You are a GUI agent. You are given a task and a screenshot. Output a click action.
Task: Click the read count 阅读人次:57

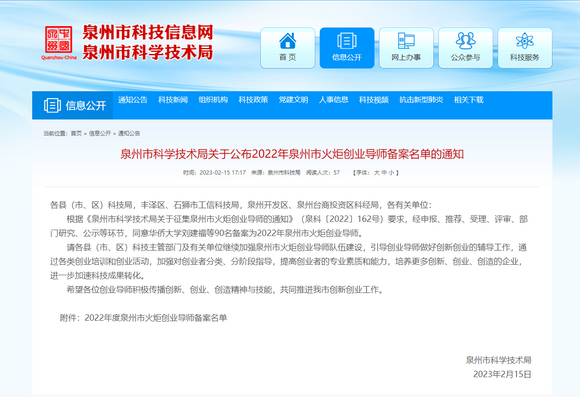click(x=323, y=172)
